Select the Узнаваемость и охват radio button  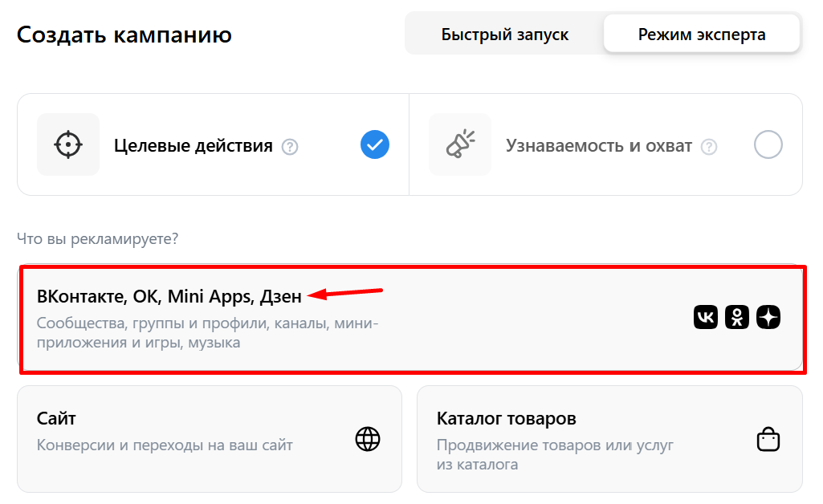tap(768, 144)
